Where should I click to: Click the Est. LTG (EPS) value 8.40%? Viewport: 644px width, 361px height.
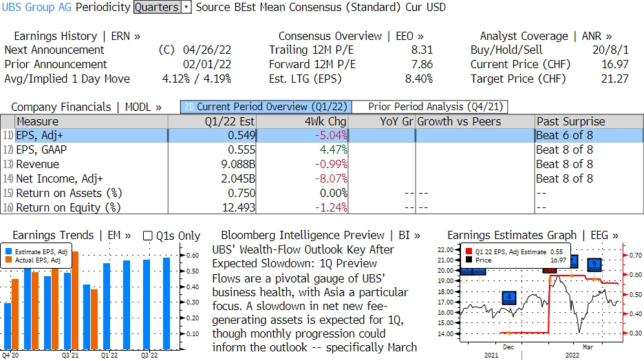coord(419,79)
